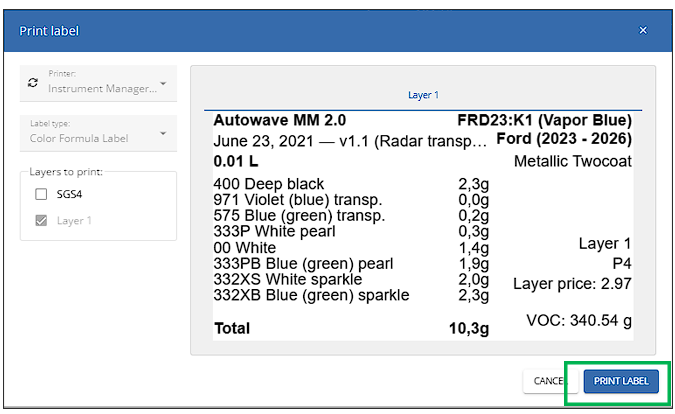675x414 pixels.
Task: Click the '333P White pearl' row
Action: pyautogui.click(x=351, y=232)
